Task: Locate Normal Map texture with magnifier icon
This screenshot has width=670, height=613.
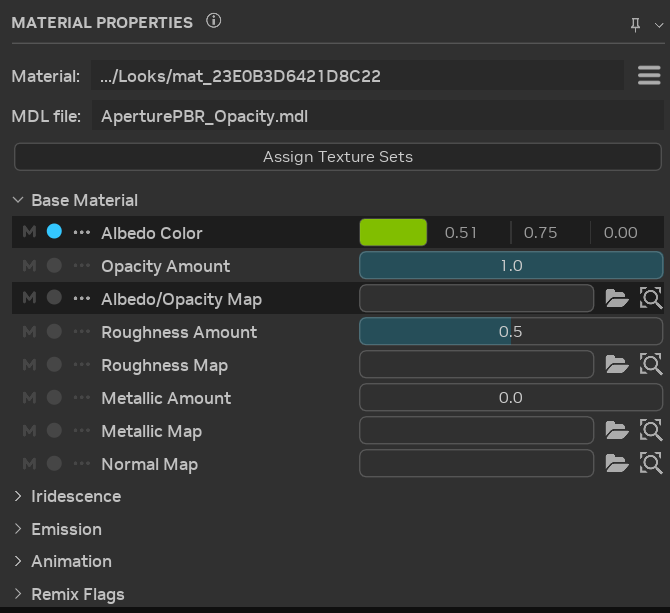Action: (x=651, y=464)
